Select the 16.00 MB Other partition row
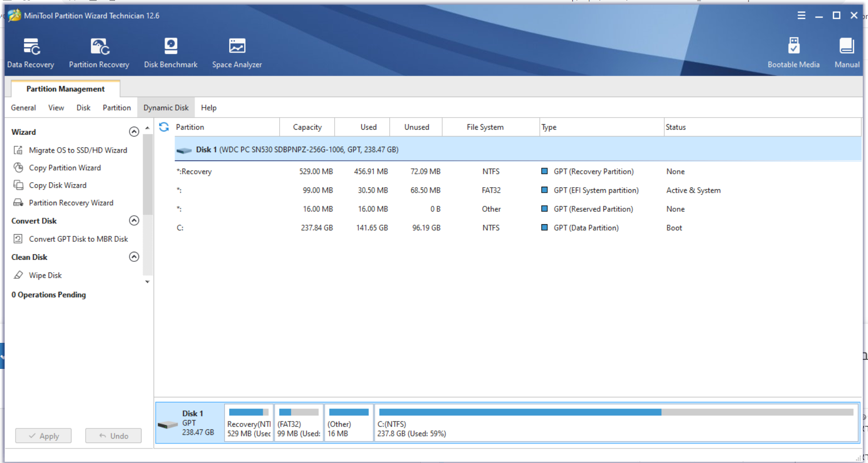Screen dimensions: 868x463 tap(518, 209)
